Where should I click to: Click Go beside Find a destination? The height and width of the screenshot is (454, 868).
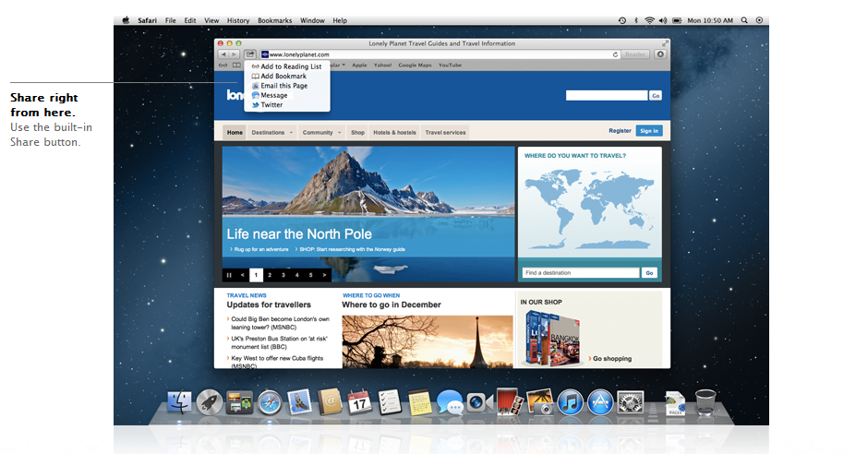click(649, 272)
